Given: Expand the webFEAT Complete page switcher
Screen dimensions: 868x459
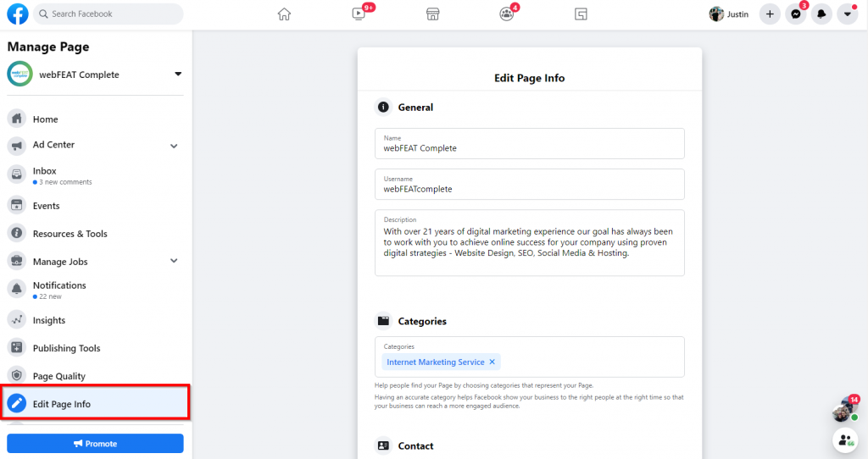Looking at the screenshot, I should point(178,75).
